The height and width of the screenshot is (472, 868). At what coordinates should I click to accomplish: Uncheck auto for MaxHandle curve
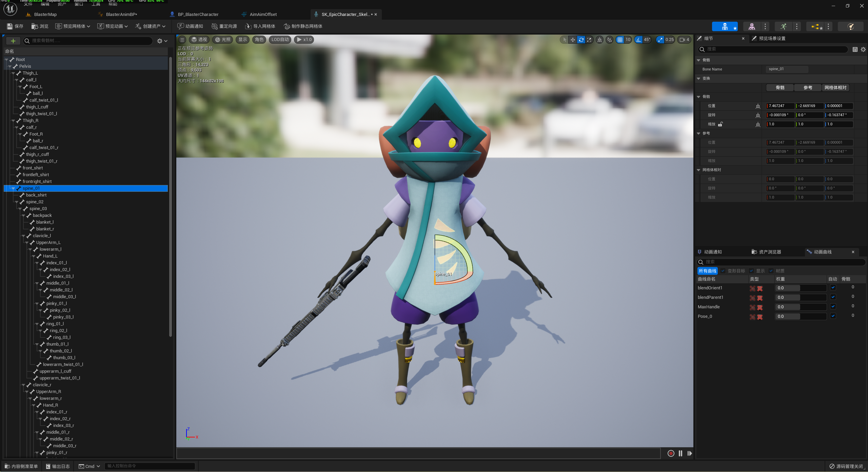click(833, 306)
